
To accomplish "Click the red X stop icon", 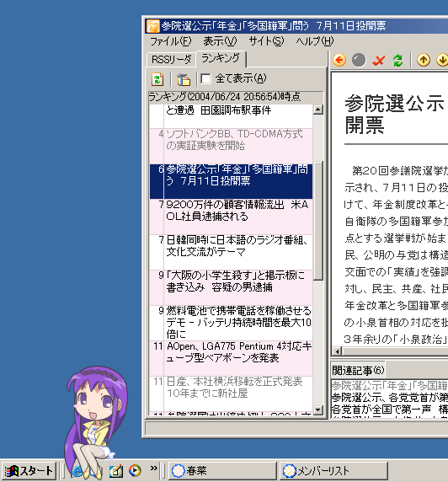I will coord(378,61).
